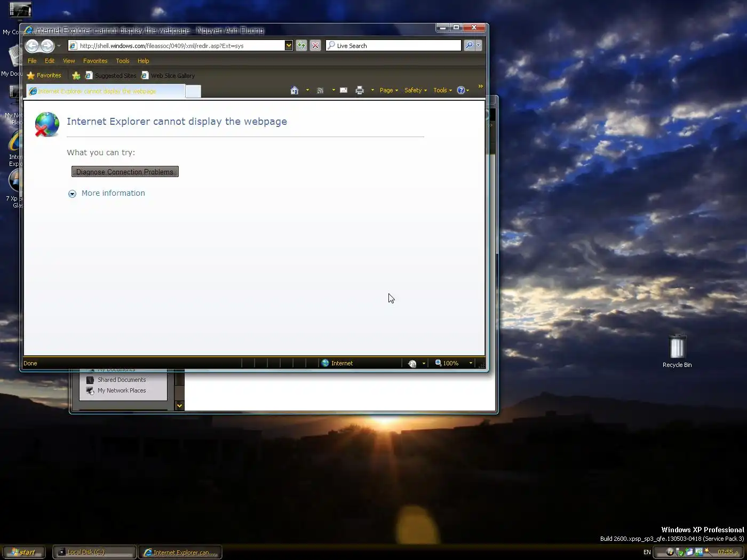The height and width of the screenshot is (560, 747).
Task: Click the IE page icon in address bar
Action: [x=74, y=46]
